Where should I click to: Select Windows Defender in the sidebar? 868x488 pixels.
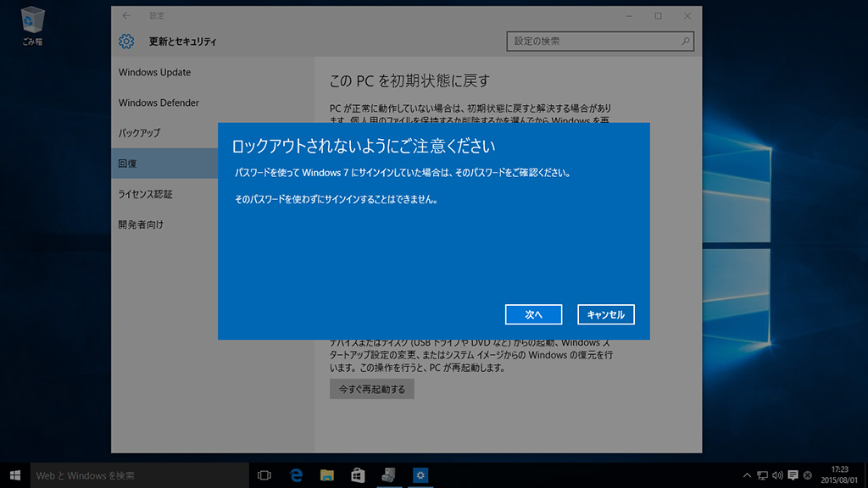click(159, 103)
